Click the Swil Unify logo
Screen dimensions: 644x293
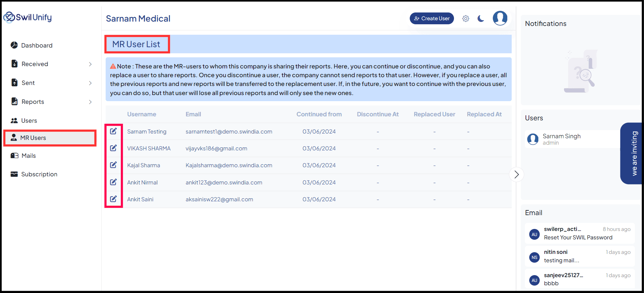(x=28, y=17)
